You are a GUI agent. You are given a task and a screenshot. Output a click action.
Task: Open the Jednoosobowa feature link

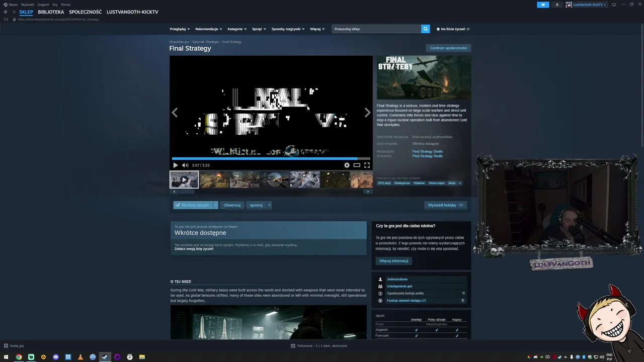click(x=397, y=279)
